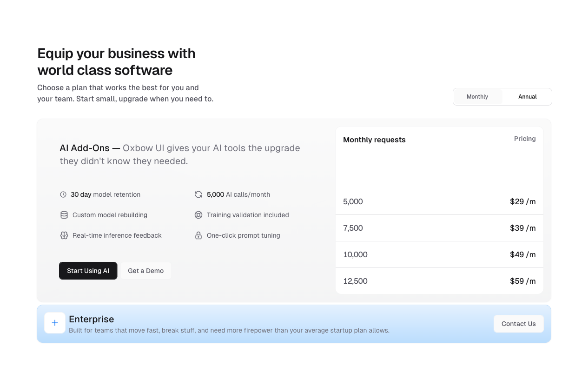The height and width of the screenshot is (387, 588).
Task: Choose the $49 /m pricing option
Action: 439,254
